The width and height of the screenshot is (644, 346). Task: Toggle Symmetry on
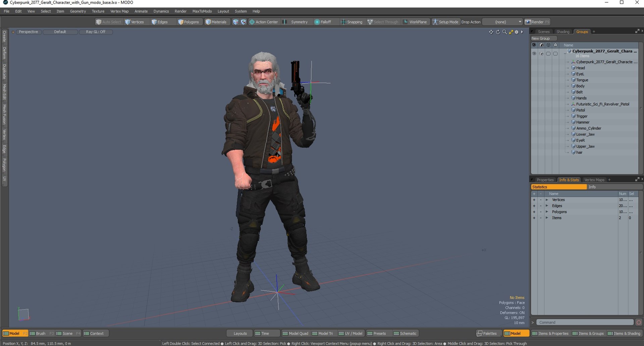(295, 22)
